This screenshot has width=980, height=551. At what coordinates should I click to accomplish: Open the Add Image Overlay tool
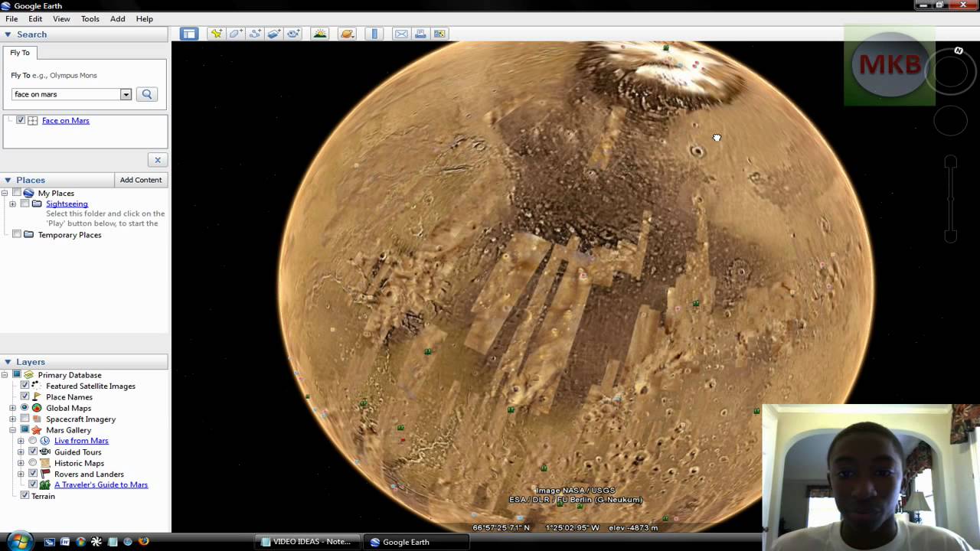[273, 34]
